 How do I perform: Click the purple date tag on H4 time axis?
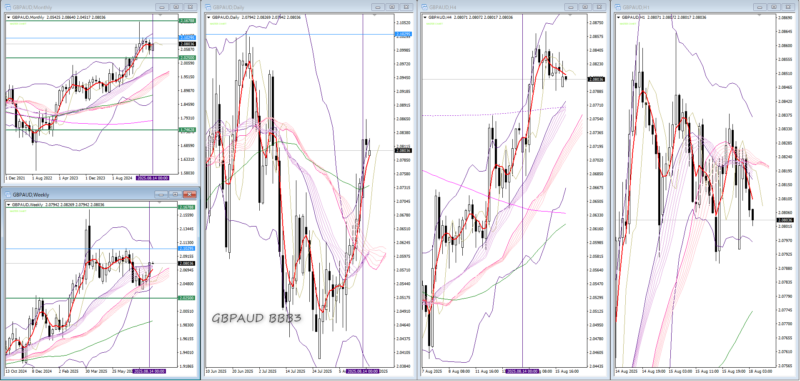pyautogui.click(x=522, y=372)
